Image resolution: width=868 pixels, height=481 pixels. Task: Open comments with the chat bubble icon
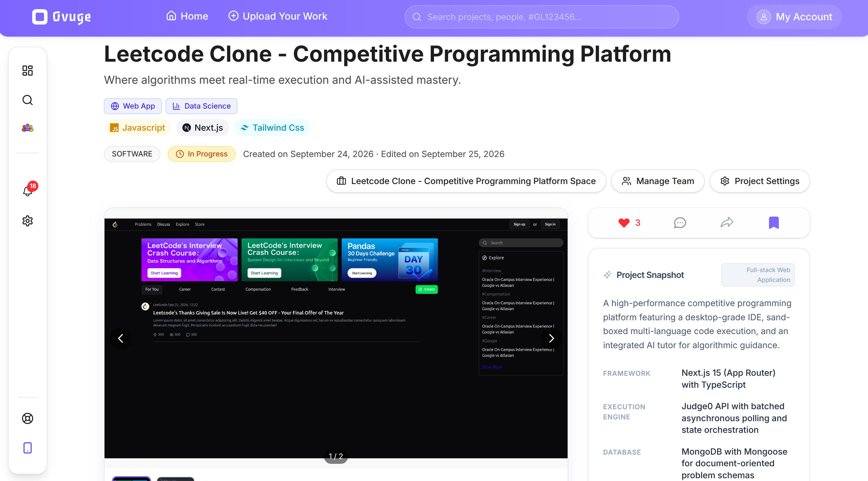click(680, 223)
